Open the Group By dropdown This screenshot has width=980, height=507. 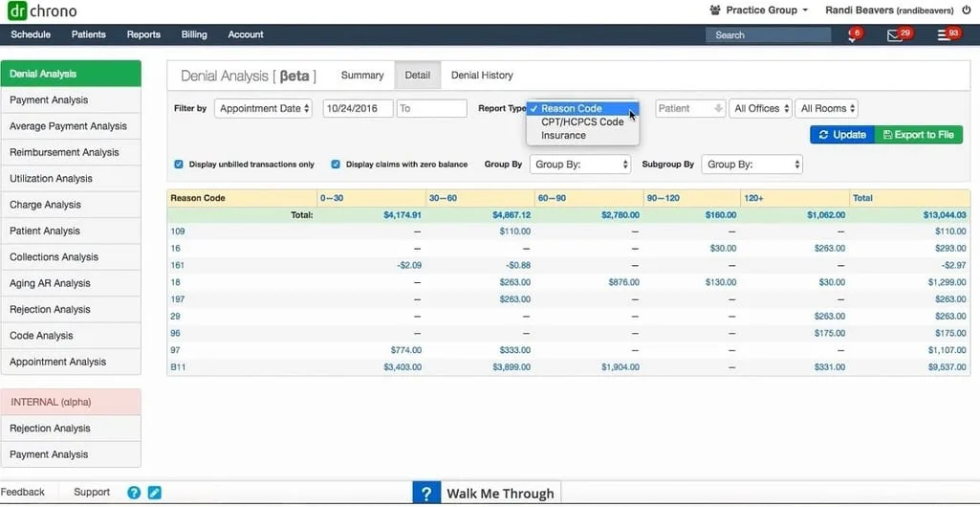580,165
